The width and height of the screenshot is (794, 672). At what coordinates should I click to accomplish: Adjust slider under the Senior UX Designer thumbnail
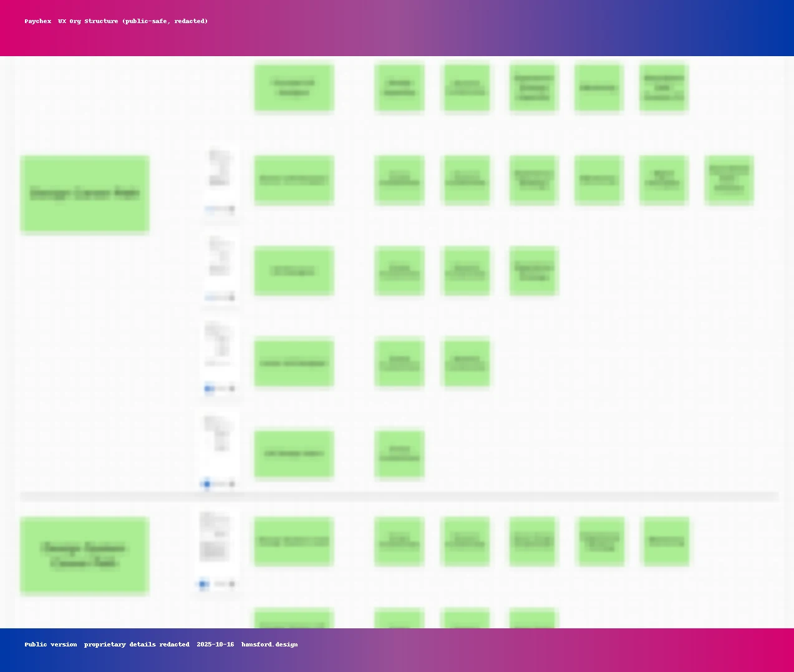(x=220, y=210)
